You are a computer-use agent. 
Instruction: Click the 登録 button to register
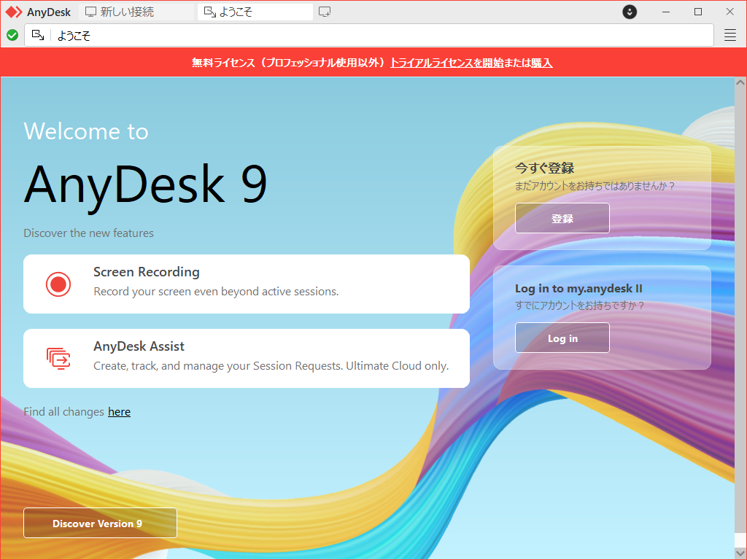pos(562,217)
